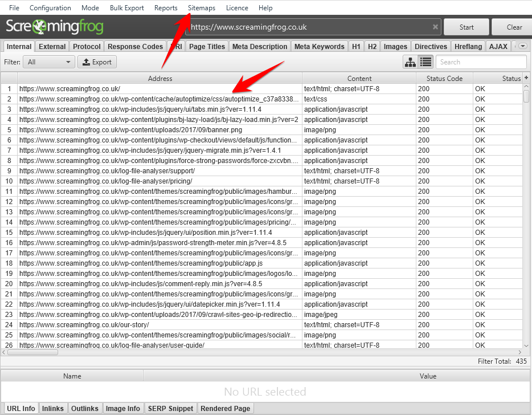Screen dimensions: 532x415
Task: Select the password-strength-meter.min.js row
Action: (261, 242)
